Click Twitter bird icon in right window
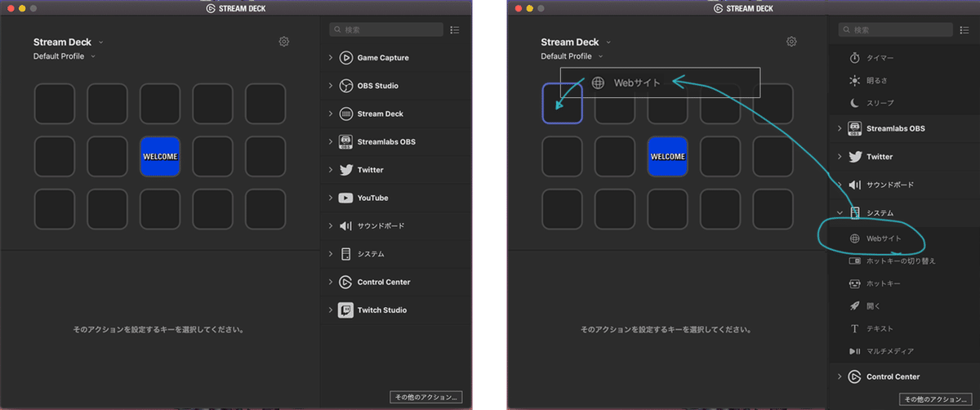This screenshot has height=410, width=980. 855,157
